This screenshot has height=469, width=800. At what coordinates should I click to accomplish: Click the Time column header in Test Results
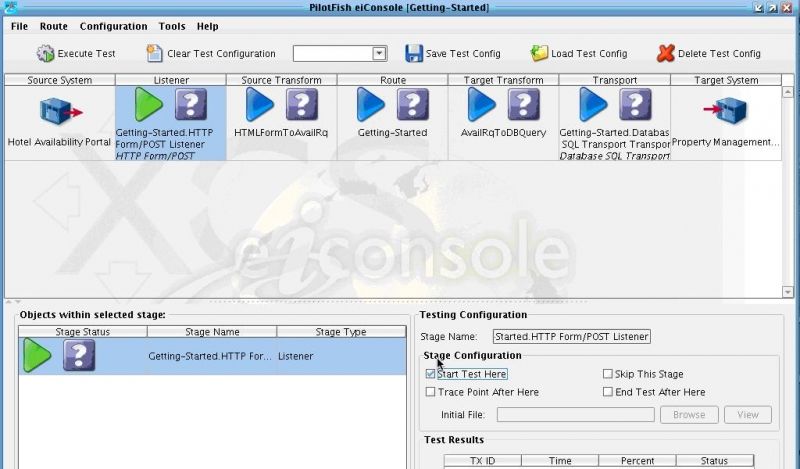click(x=560, y=461)
